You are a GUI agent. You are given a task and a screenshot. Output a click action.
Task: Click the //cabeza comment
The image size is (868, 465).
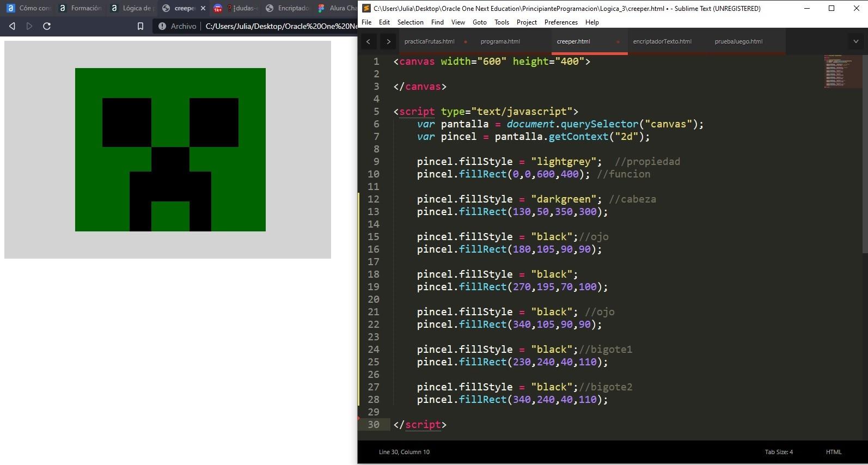coord(632,199)
